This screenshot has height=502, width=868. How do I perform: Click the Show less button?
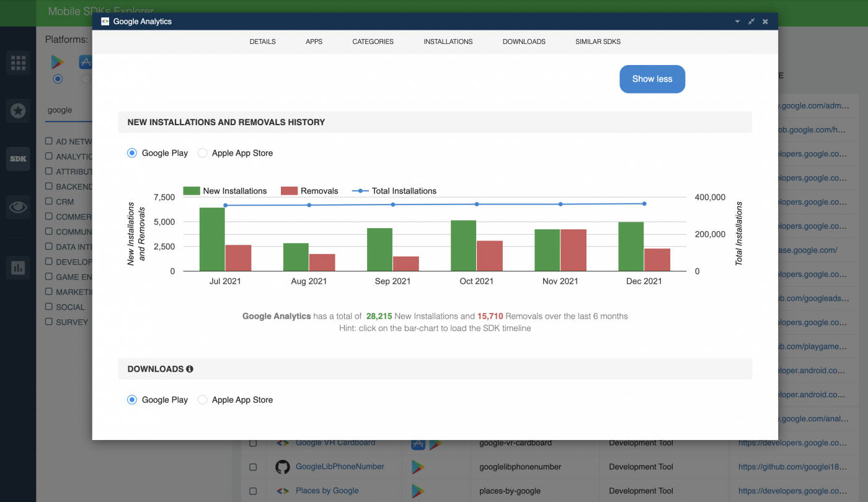coord(652,79)
